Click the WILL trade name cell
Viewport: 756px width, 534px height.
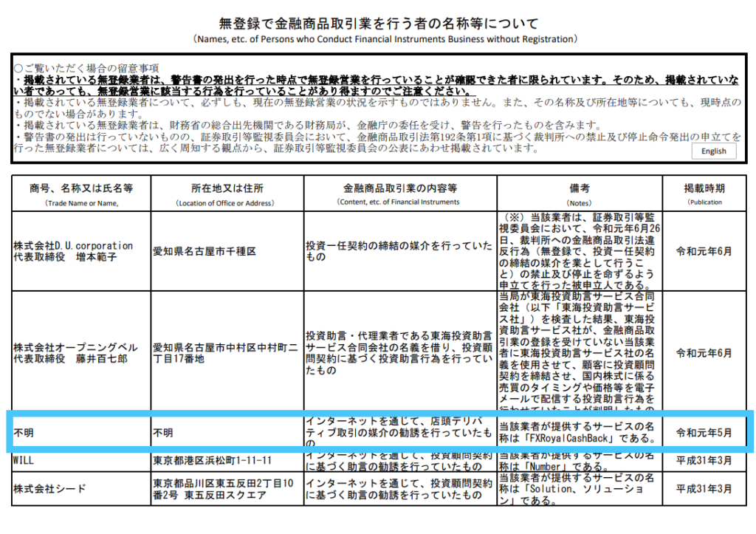(26, 461)
